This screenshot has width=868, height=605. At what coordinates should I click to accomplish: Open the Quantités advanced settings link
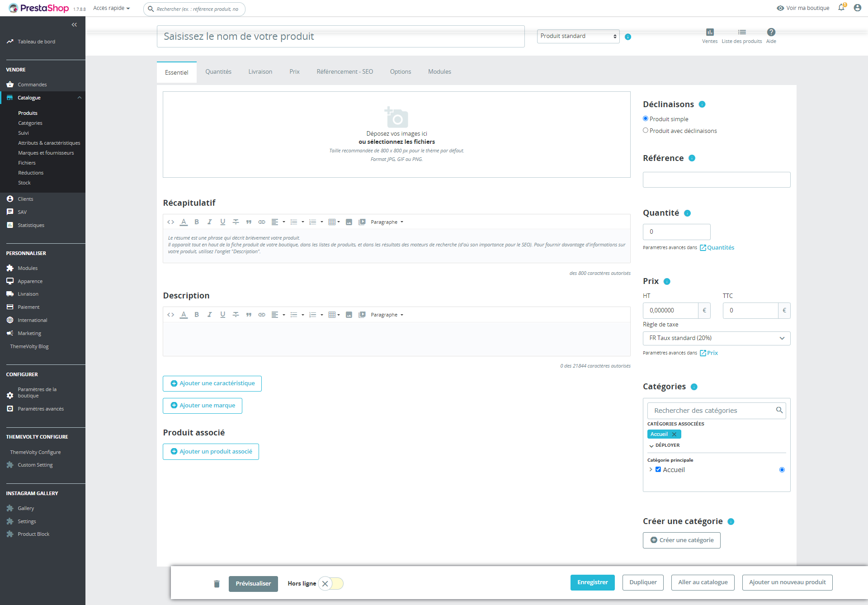pyautogui.click(x=720, y=247)
